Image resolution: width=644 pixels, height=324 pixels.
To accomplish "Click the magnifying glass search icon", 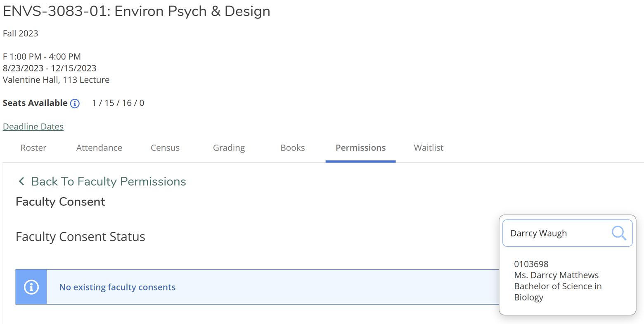I will click(x=618, y=233).
